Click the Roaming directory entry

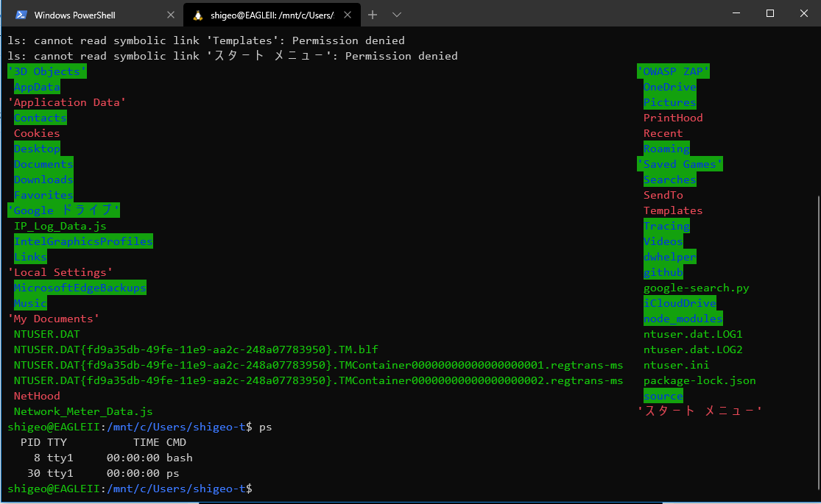click(x=666, y=149)
